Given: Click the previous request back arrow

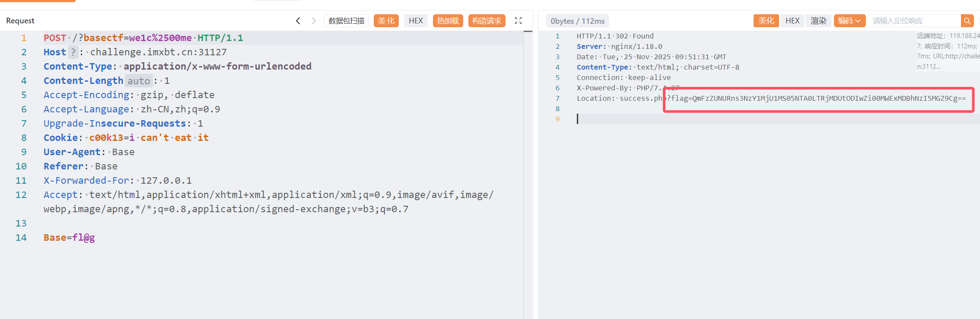Looking at the screenshot, I should click(298, 21).
